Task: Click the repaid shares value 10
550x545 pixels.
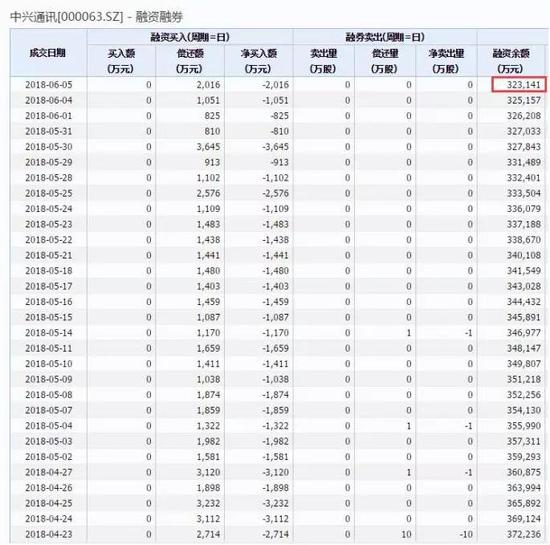Action: click(406, 534)
